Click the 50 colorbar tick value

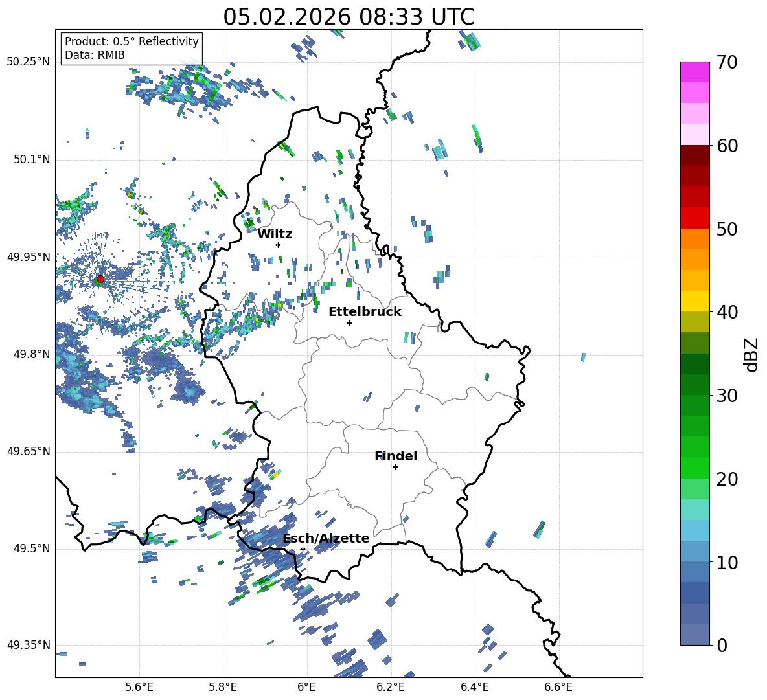pyautogui.click(x=727, y=229)
